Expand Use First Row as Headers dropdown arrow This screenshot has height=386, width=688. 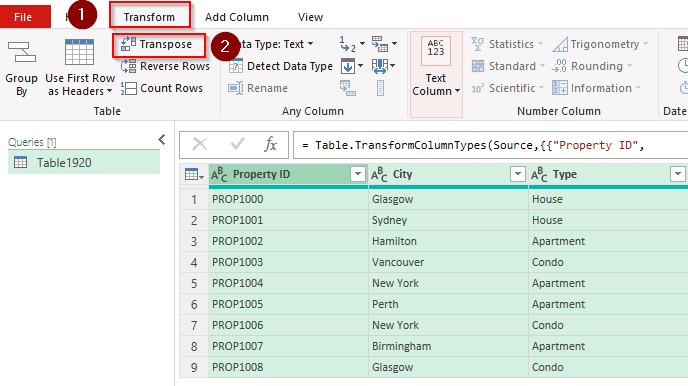coord(110,91)
